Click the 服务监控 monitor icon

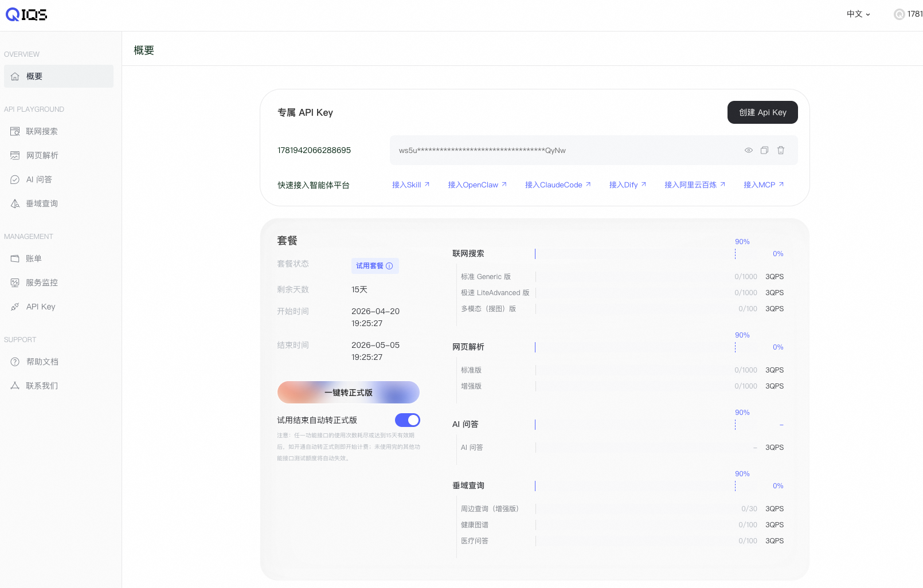click(x=15, y=283)
